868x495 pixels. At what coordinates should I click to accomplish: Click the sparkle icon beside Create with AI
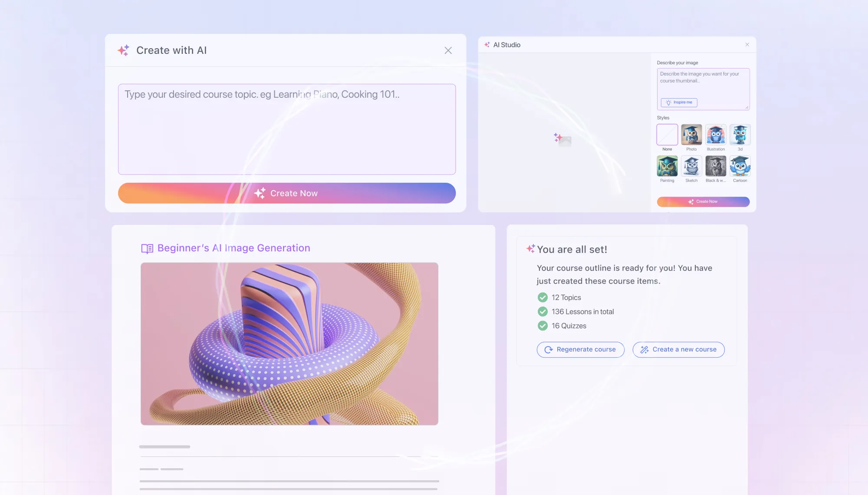(124, 50)
